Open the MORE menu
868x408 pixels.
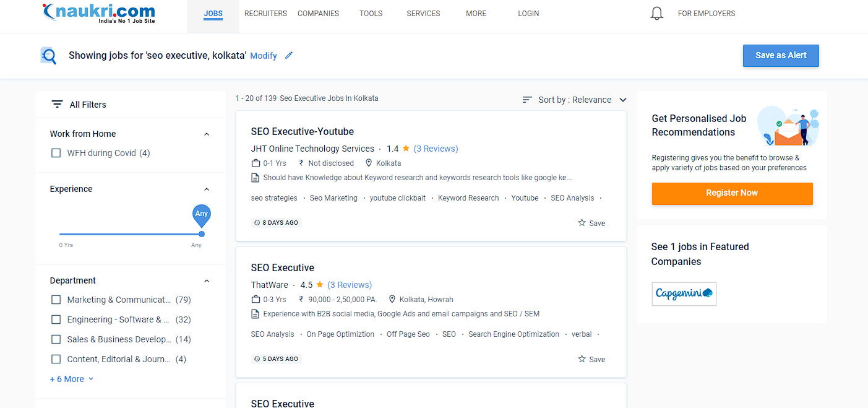[476, 13]
